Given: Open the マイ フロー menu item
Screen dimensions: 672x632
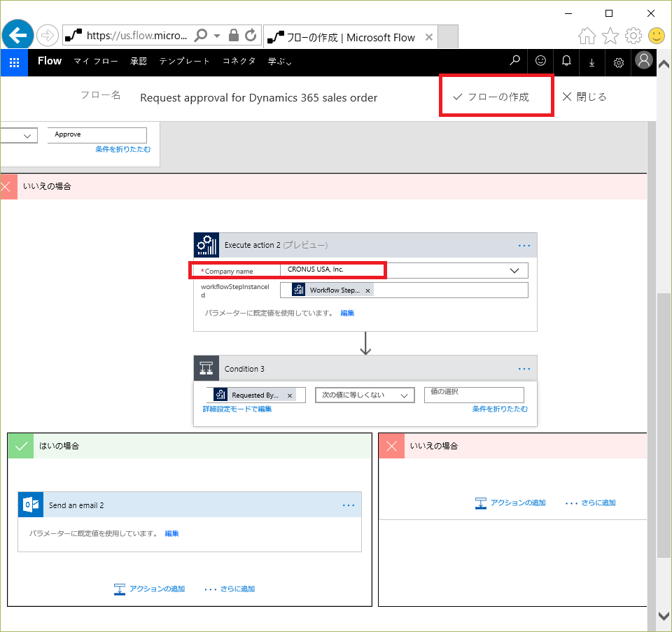Looking at the screenshot, I should pyautogui.click(x=96, y=62).
